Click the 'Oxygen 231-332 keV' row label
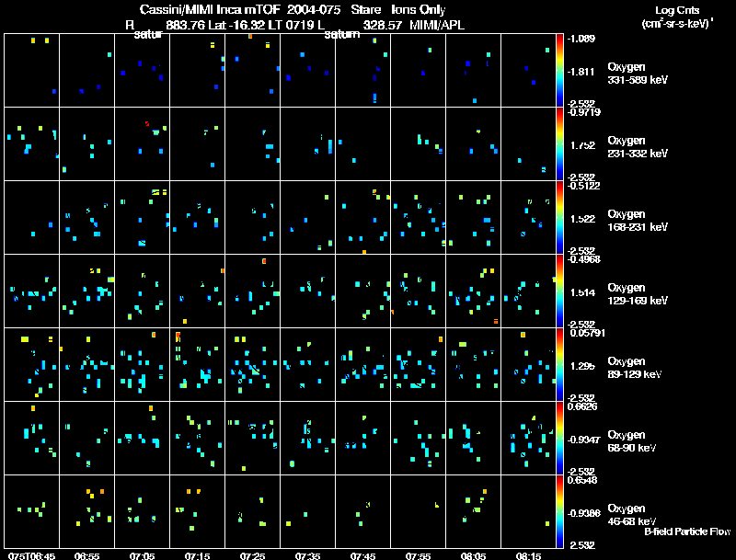The width and height of the screenshot is (736, 560). pos(638,147)
